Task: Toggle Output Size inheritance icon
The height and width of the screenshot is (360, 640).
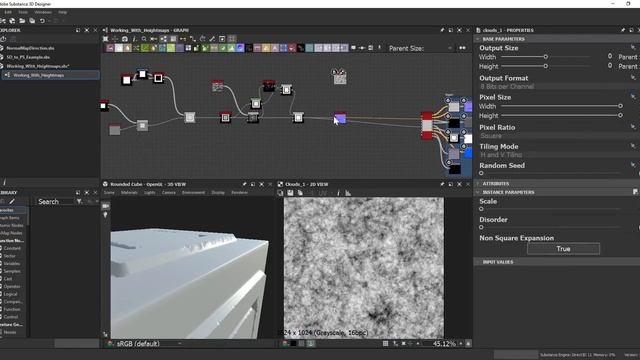Action: (x=633, y=48)
